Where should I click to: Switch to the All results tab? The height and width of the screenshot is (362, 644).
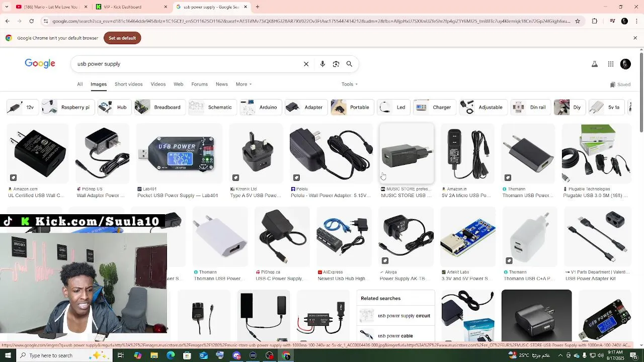(79, 84)
